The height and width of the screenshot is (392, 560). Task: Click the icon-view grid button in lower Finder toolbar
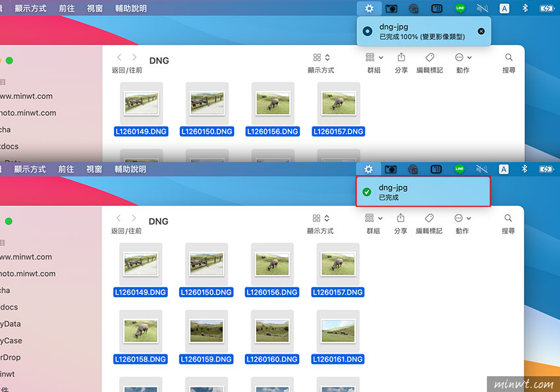click(x=316, y=218)
